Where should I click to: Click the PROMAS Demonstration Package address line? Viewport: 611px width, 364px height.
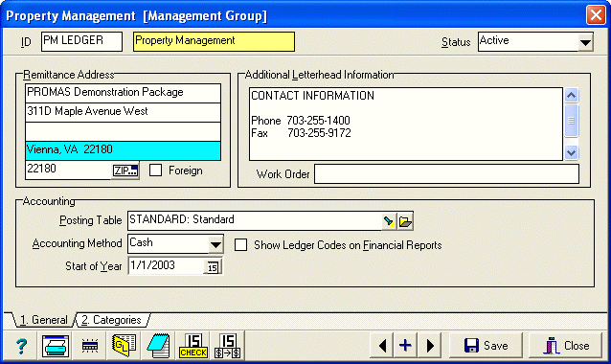click(x=124, y=93)
